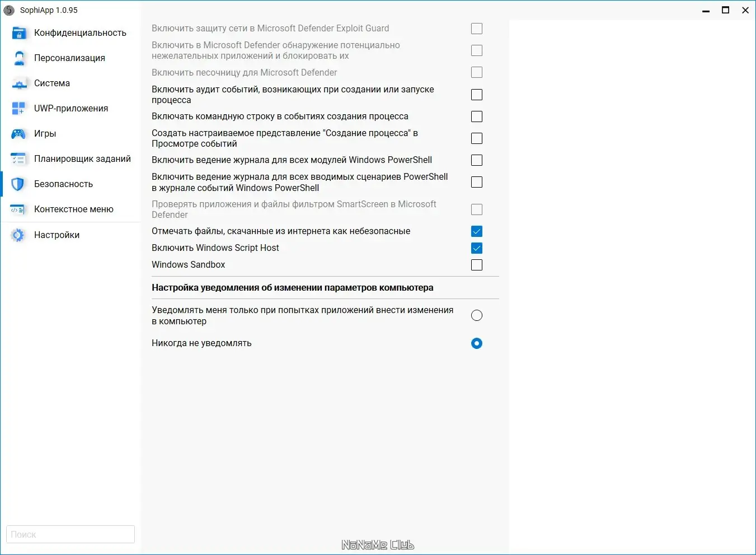Click the Персонализация user icon

pyautogui.click(x=19, y=58)
